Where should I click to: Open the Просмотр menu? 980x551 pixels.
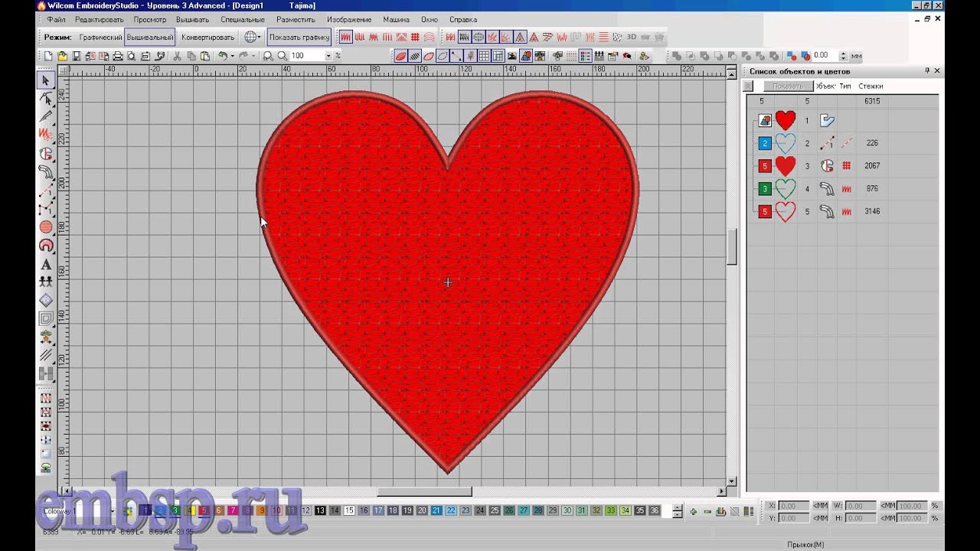click(x=149, y=19)
